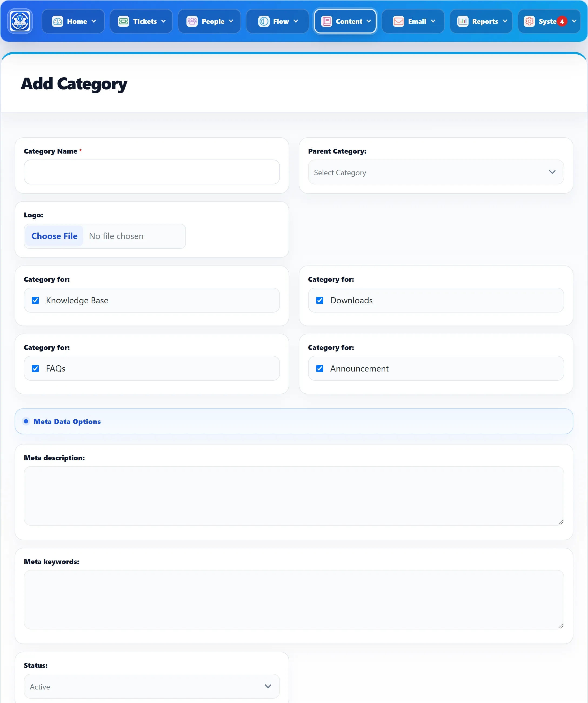This screenshot has height=703, width=588.
Task: Click the Meta Data Options header
Action: tap(294, 422)
